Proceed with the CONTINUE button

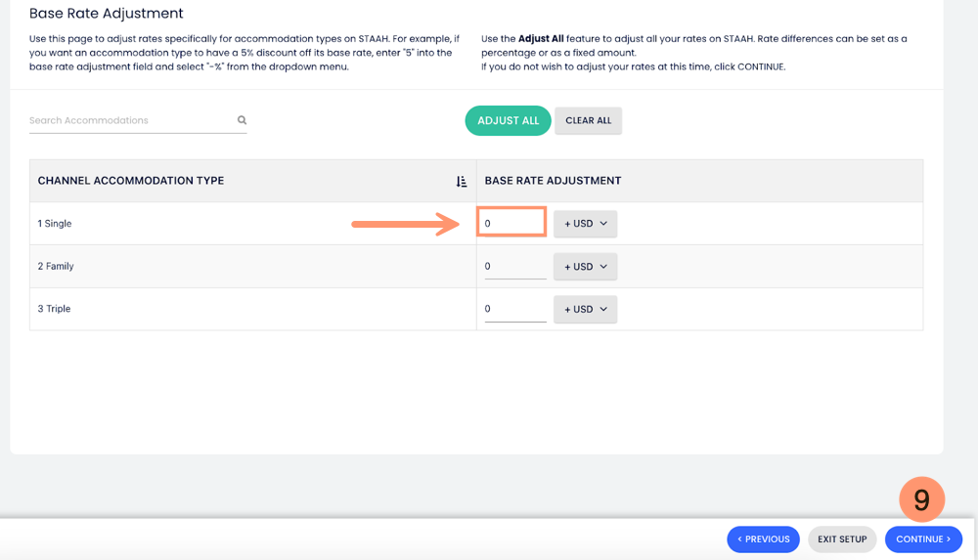click(x=923, y=539)
